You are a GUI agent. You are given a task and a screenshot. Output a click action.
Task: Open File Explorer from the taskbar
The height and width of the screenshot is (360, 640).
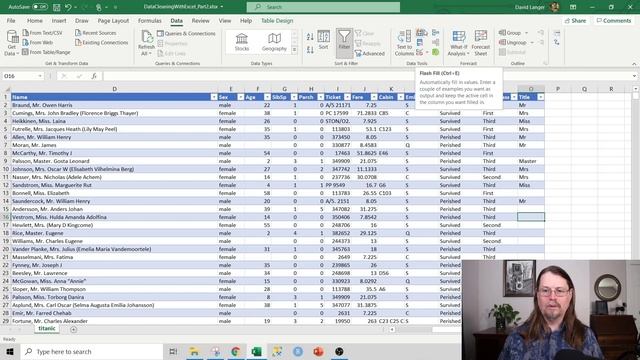(x=194, y=351)
